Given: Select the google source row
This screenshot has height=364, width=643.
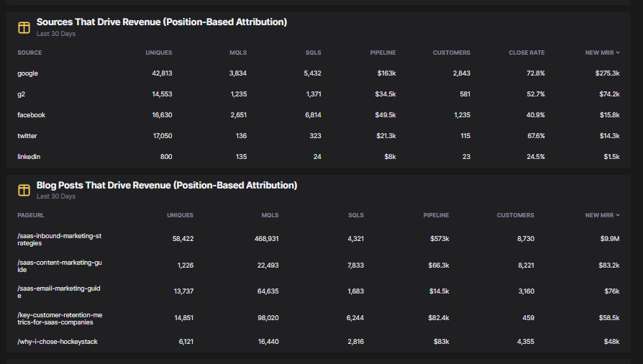Looking at the screenshot, I should pos(28,73).
